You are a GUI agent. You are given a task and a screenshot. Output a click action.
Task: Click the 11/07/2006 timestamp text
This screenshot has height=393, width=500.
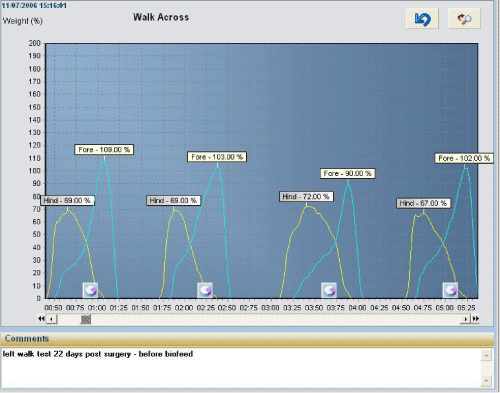(x=34, y=5)
